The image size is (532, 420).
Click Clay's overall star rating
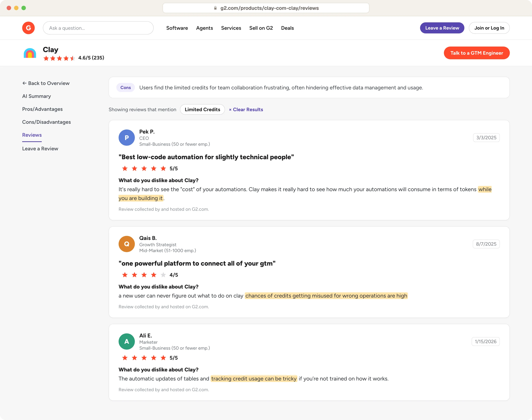59,58
